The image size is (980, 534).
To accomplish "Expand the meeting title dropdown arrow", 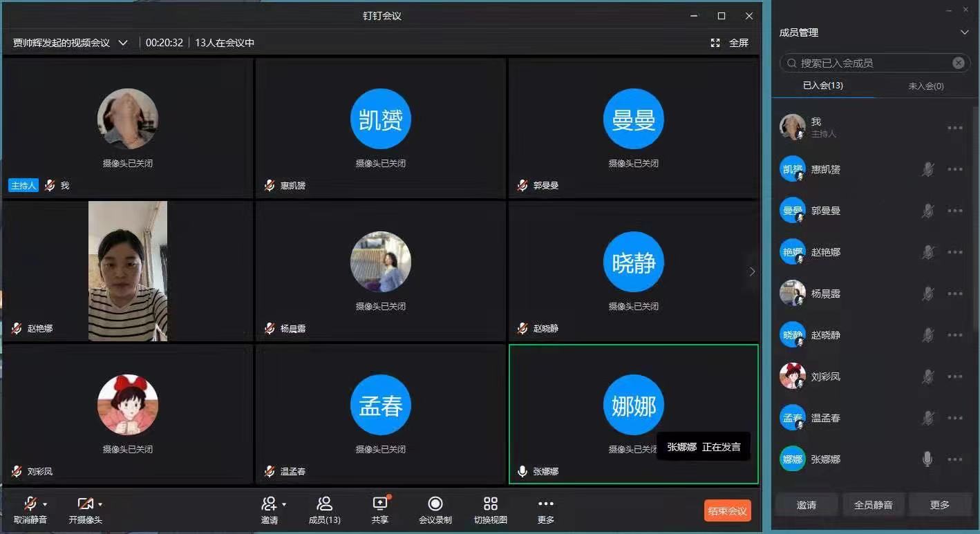I will click(123, 43).
